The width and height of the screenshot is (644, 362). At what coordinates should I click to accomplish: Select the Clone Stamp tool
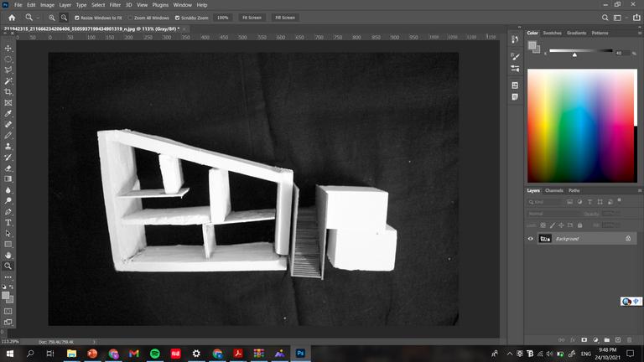[x=8, y=146]
